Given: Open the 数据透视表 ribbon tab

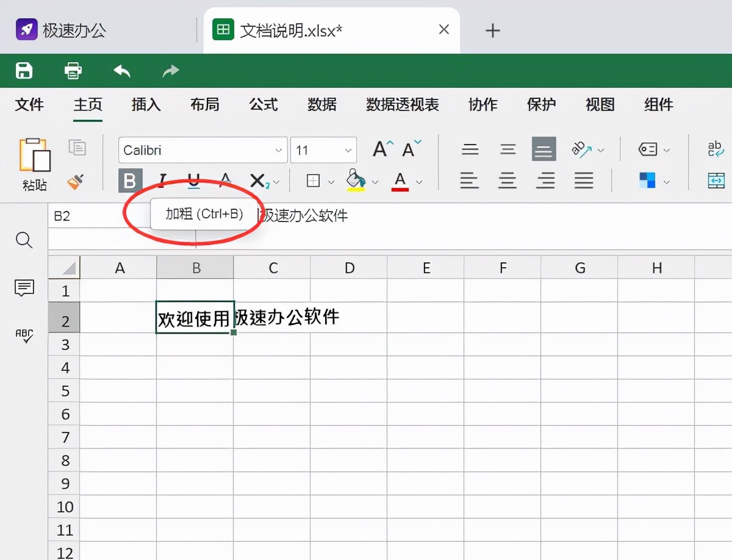Looking at the screenshot, I should 401,105.
